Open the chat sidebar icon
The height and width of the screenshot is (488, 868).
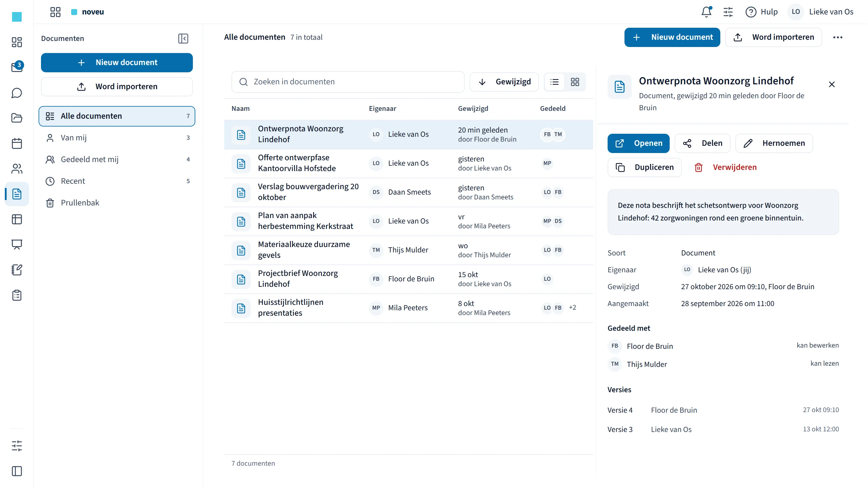[x=17, y=92]
